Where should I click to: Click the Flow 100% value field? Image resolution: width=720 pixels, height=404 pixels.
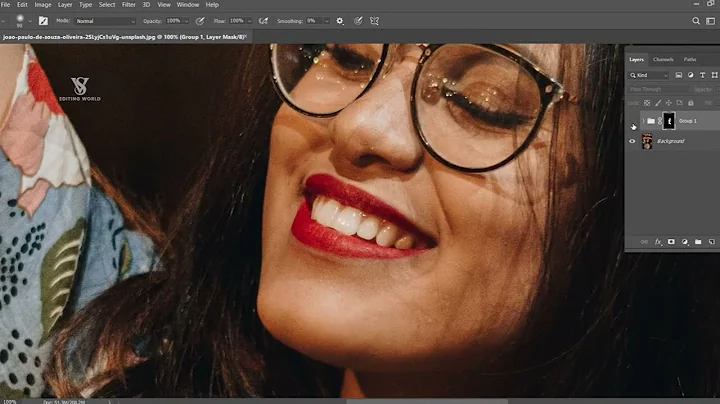237,21
